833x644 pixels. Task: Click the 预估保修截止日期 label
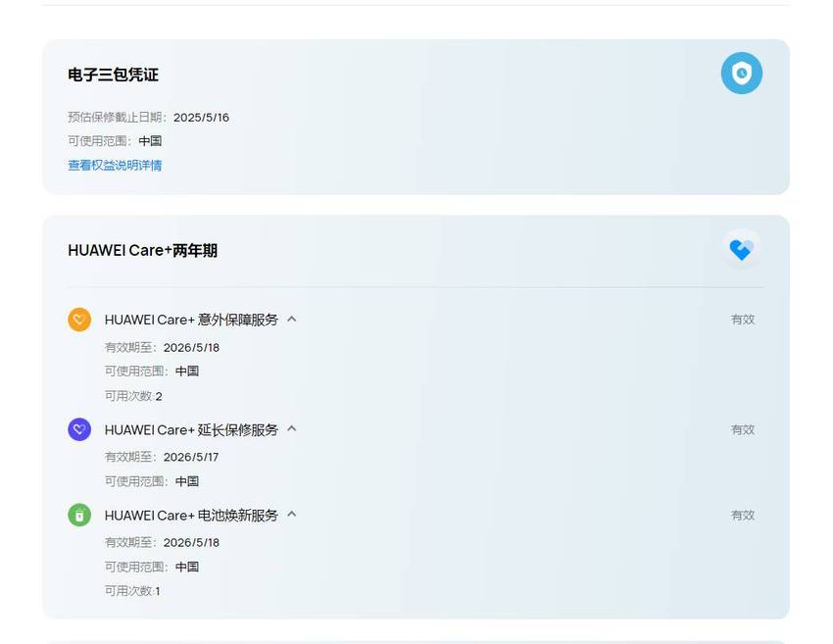[118, 118]
